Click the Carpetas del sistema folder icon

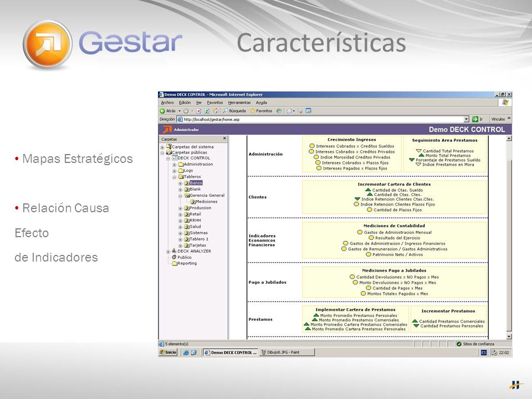pos(168,146)
